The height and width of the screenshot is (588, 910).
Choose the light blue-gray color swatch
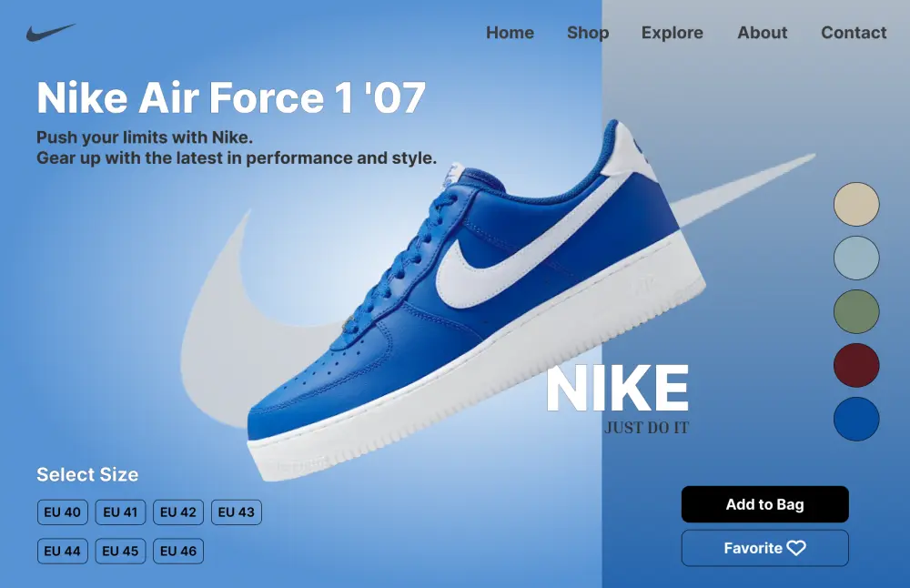pos(856,258)
